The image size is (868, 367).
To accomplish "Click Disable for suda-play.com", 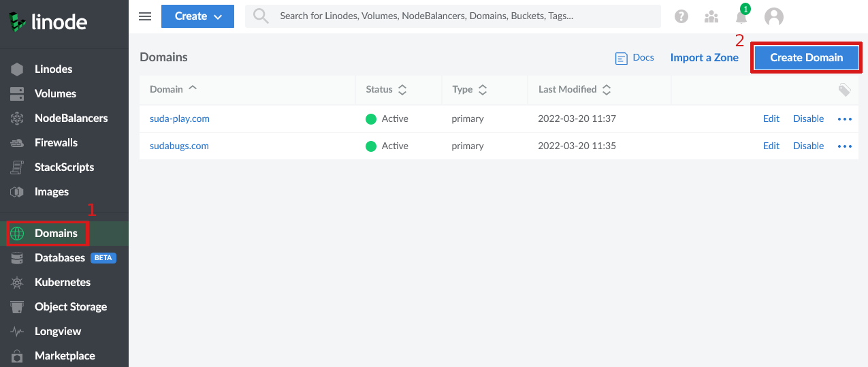I will tap(809, 118).
